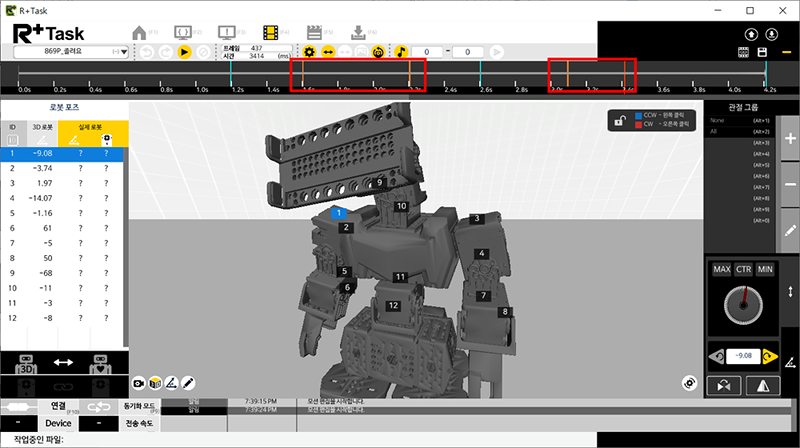The width and height of the screenshot is (800, 448).
Task: Click the pencil edit icon in viewport
Action: click(x=187, y=383)
